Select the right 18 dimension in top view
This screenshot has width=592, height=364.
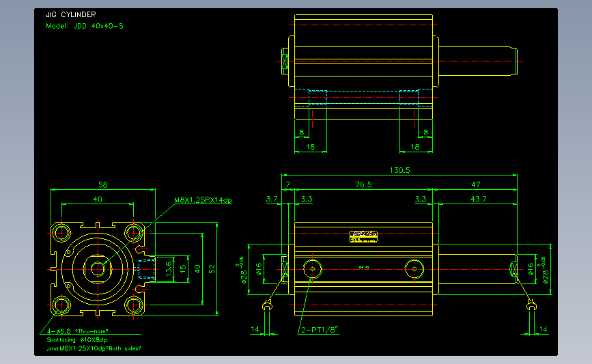pos(415,147)
